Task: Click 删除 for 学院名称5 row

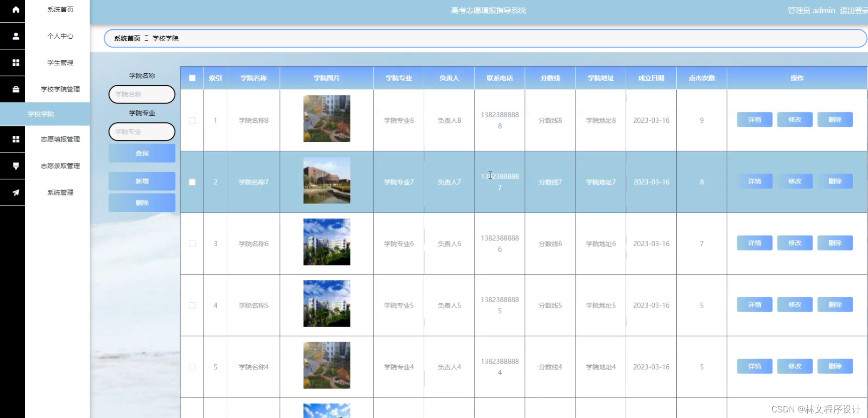Action: (x=835, y=304)
